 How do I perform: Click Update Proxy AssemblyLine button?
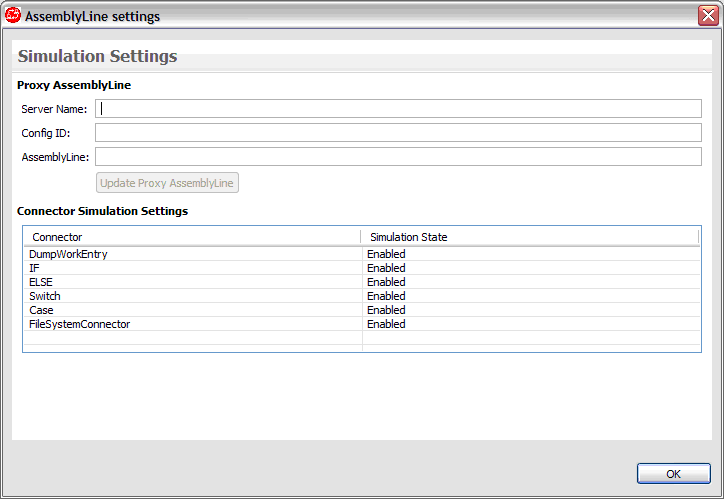tap(167, 183)
